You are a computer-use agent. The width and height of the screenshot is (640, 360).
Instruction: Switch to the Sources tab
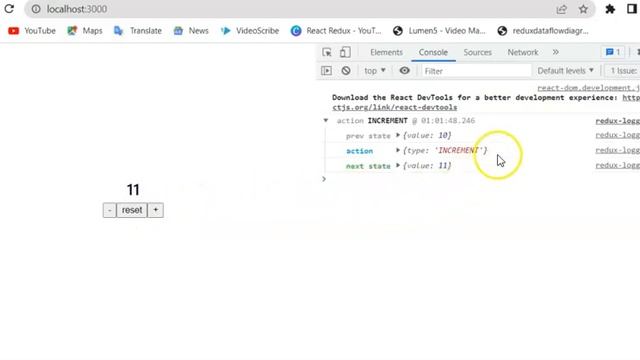477,52
